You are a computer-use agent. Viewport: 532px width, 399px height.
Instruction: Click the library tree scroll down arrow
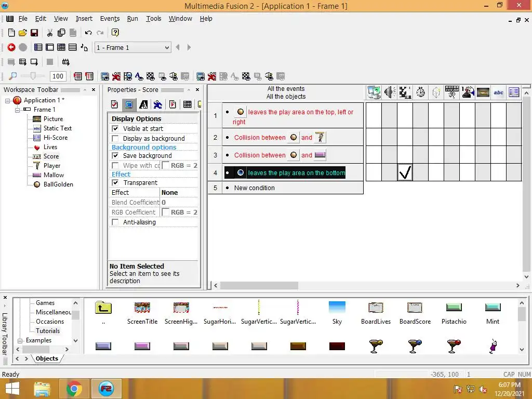pyautogui.click(x=76, y=340)
